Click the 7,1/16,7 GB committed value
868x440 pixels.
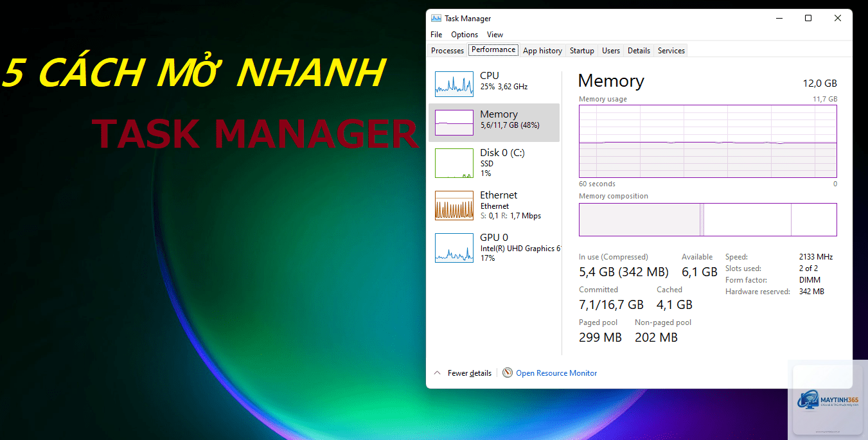[x=611, y=304]
